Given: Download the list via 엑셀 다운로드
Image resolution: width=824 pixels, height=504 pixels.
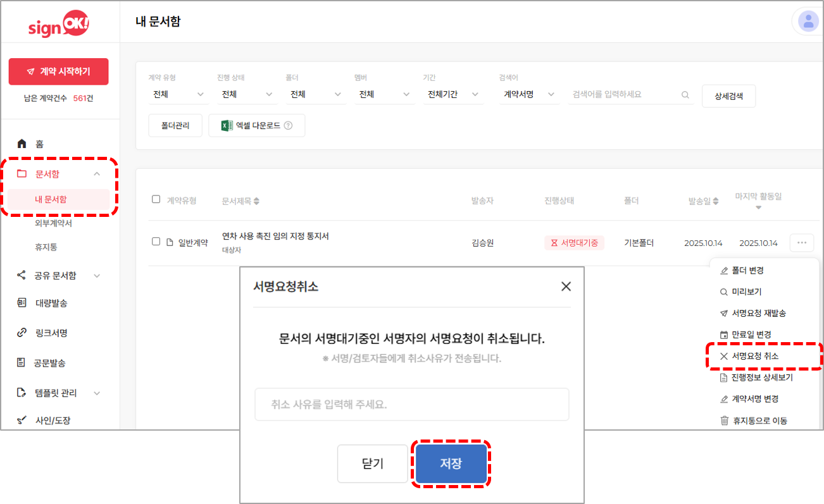Looking at the screenshot, I should 257,125.
